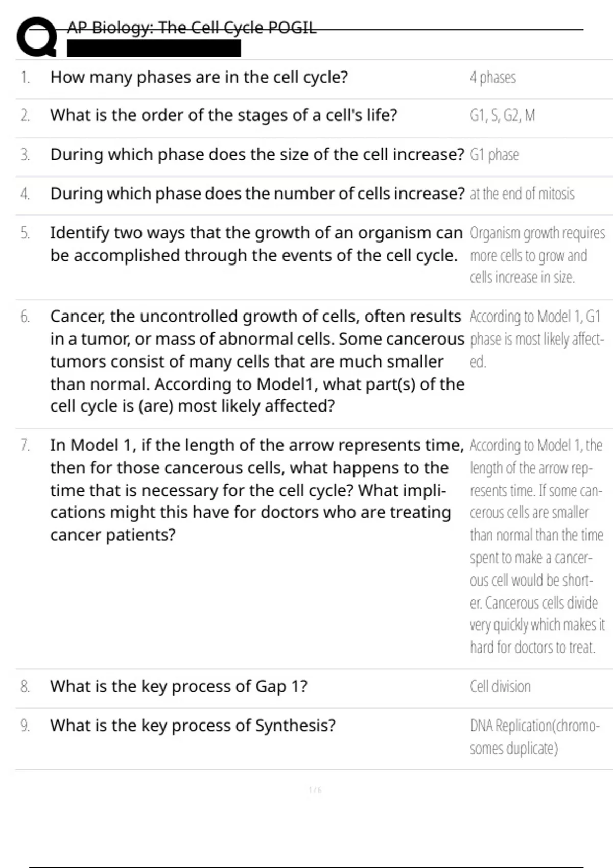Select the question about order of stages
The image size is (613, 868).
click(x=223, y=115)
